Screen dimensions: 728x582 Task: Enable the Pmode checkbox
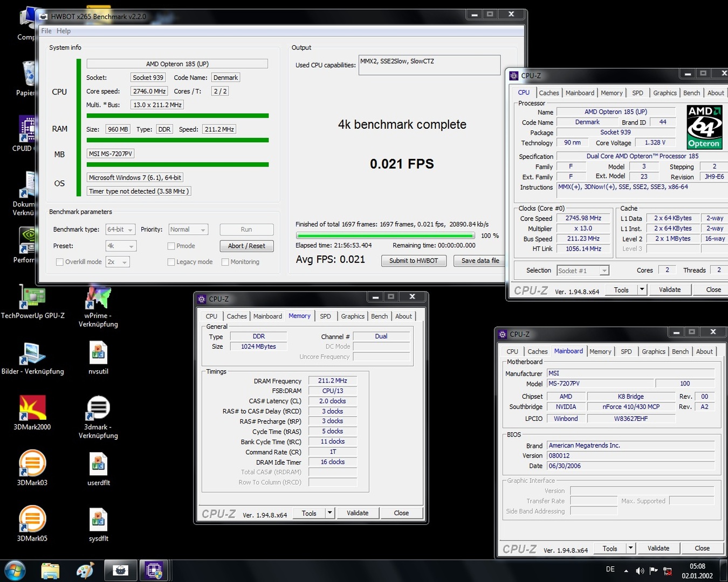pyautogui.click(x=171, y=246)
